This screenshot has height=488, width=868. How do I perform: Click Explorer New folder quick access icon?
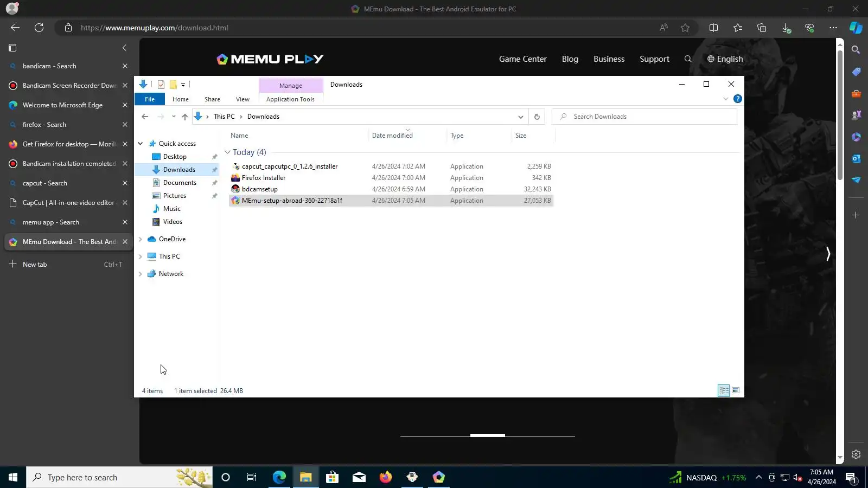pyautogui.click(x=173, y=85)
